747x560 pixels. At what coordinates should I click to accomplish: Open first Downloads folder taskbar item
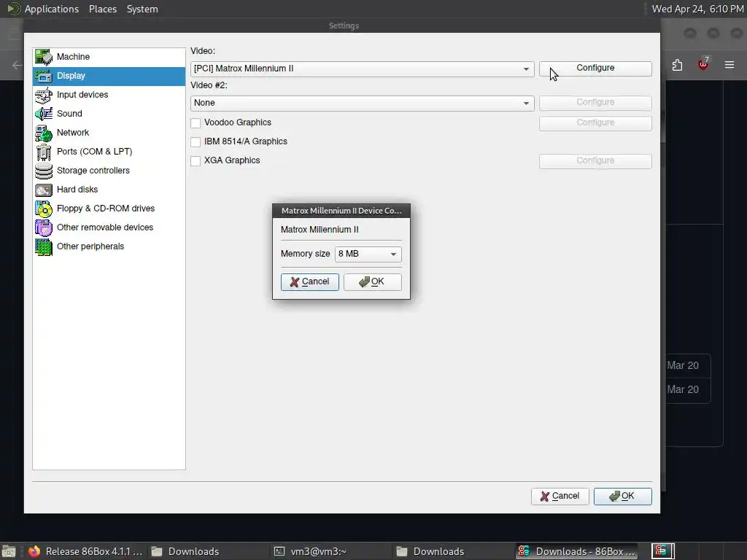(x=185, y=551)
